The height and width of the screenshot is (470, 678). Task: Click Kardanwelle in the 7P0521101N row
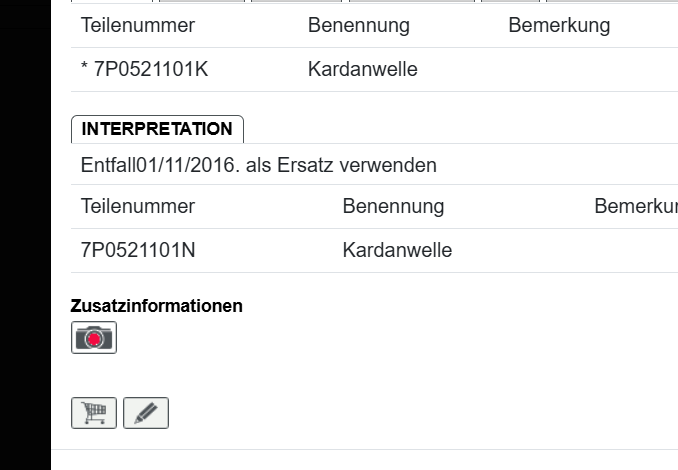(397, 250)
